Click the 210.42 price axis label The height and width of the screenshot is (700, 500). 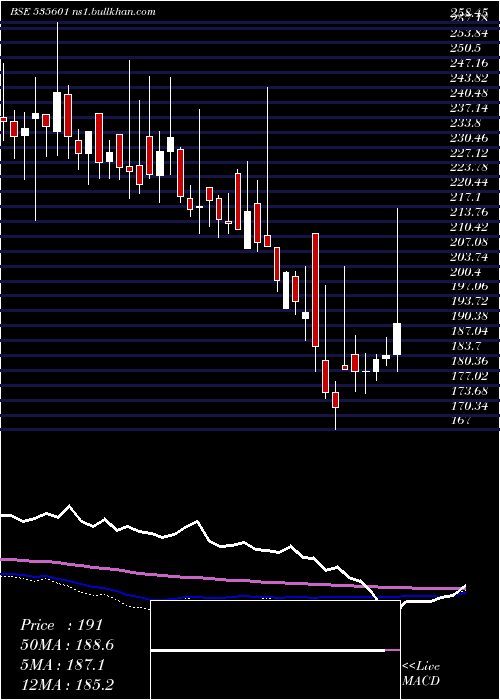(x=468, y=226)
